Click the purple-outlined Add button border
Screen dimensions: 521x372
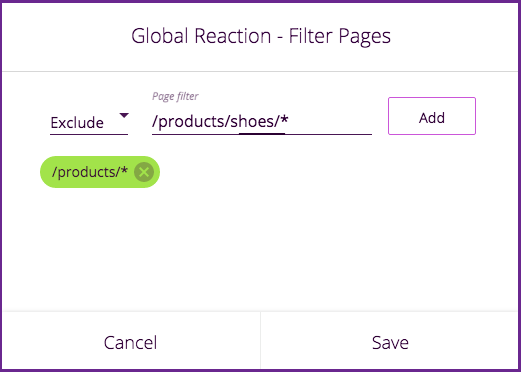432,98
